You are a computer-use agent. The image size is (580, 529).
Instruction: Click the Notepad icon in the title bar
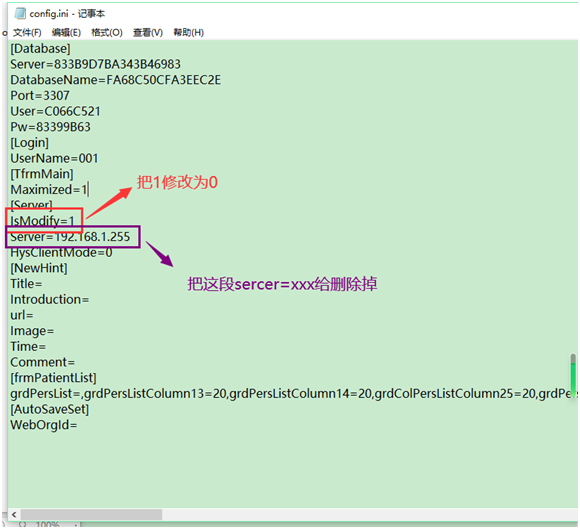(20, 13)
